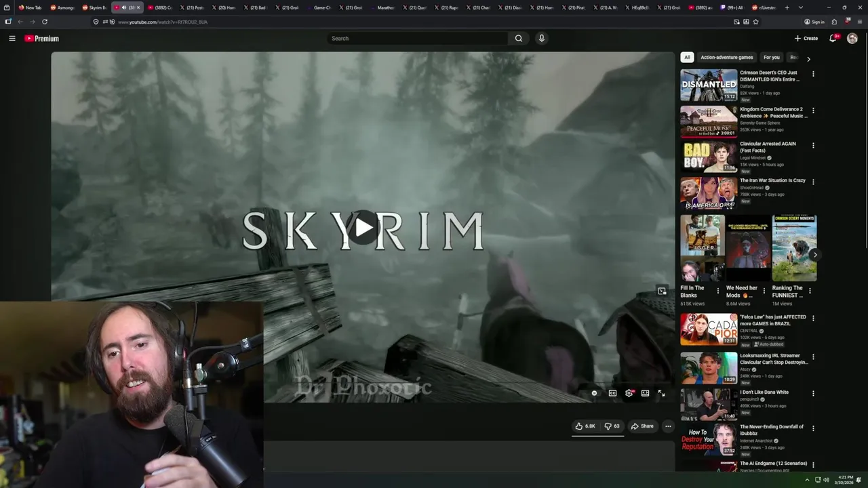Open Felca Law Brazil video
868x488 pixels.
point(709,329)
